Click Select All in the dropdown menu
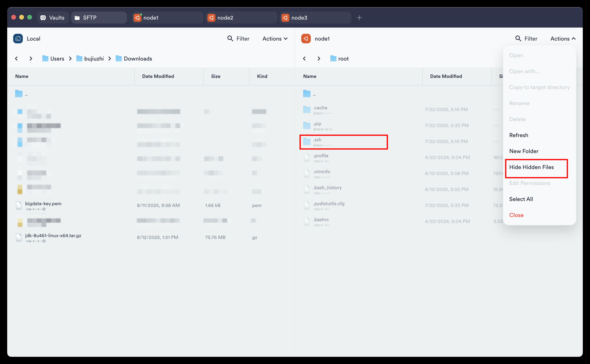The height and width of the screenshot is (364, 590). tap(521, 199)
